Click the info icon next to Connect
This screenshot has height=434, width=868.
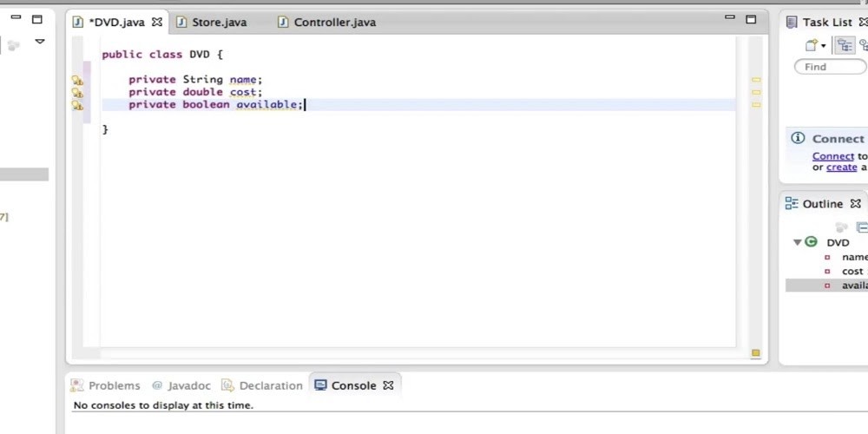coord(798,138)
